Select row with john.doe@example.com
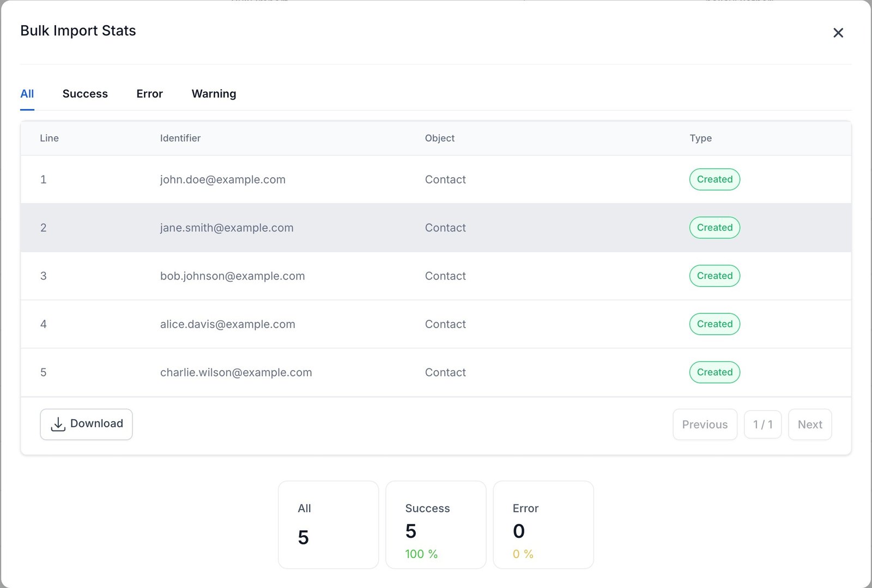Screen dimensions: 872x588 pos(222,179)
